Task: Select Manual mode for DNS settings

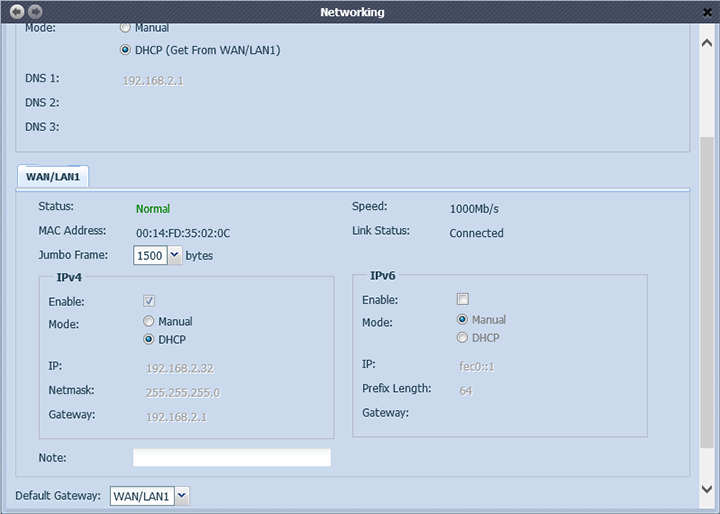Action: tap(125, 28)
